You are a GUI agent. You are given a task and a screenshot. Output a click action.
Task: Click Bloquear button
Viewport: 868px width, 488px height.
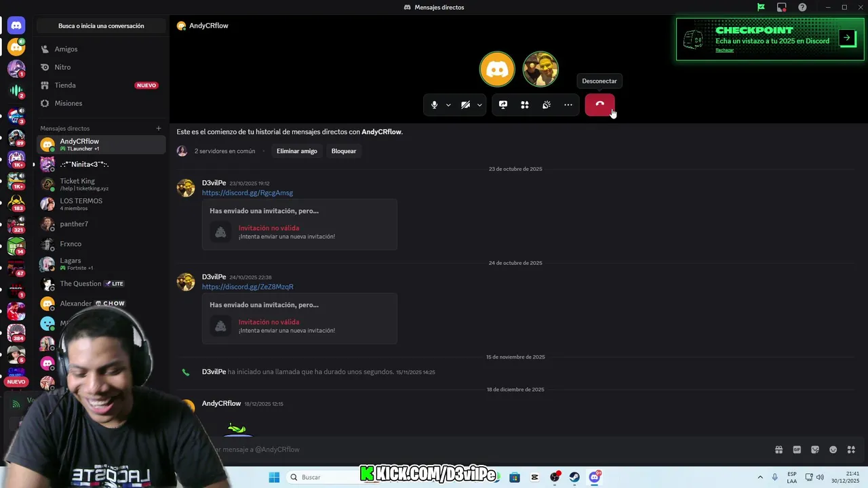tap(344, 151)
